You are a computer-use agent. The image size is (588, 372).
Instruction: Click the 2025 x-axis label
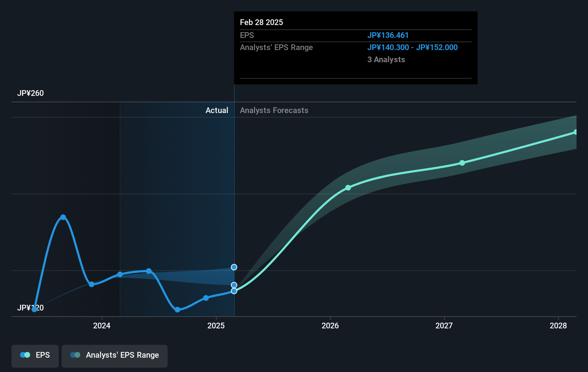pos(216,325)
